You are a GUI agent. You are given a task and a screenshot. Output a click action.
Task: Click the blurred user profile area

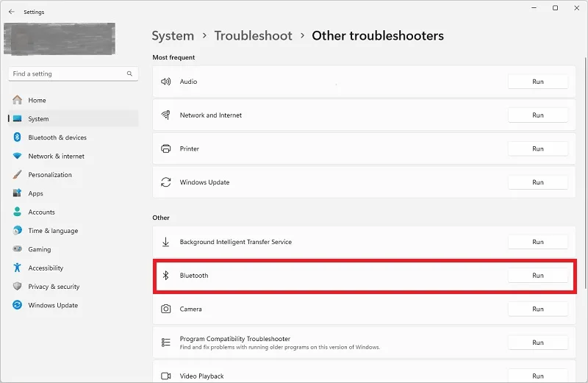click(60, 39)
